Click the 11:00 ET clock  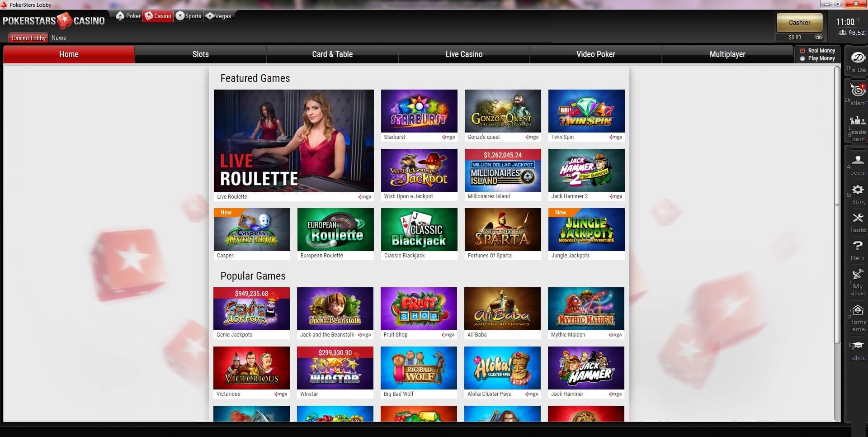[848, 22]
